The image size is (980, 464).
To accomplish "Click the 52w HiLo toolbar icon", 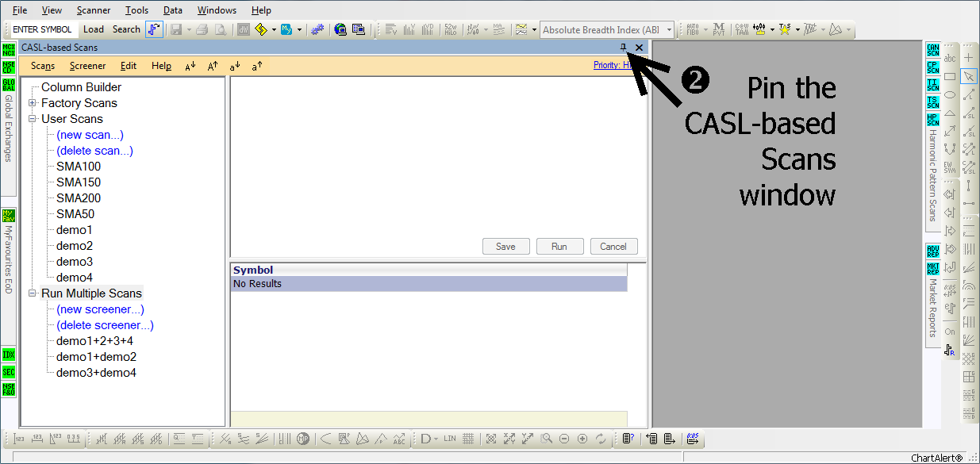I will (450, 29).
